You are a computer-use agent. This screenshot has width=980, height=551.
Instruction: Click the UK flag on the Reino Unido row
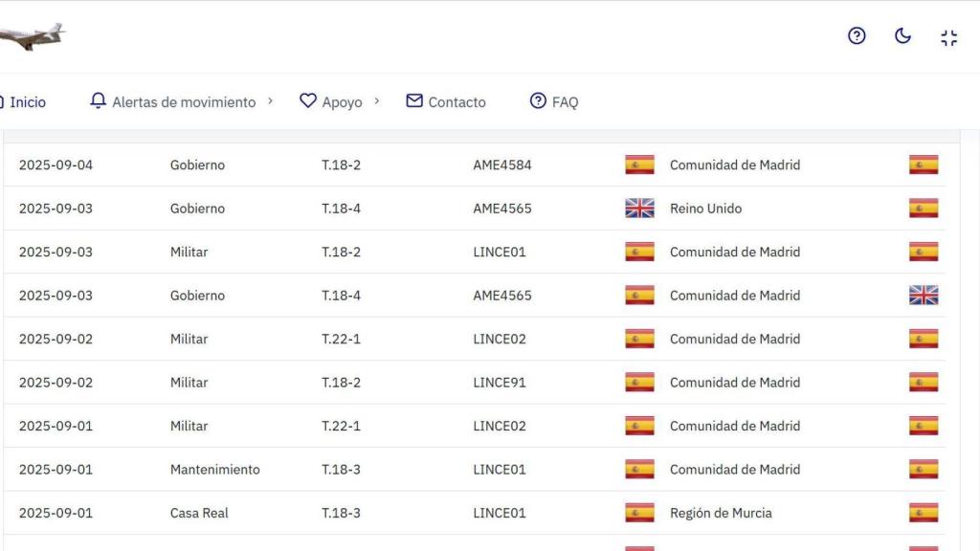tap(639, 208)
